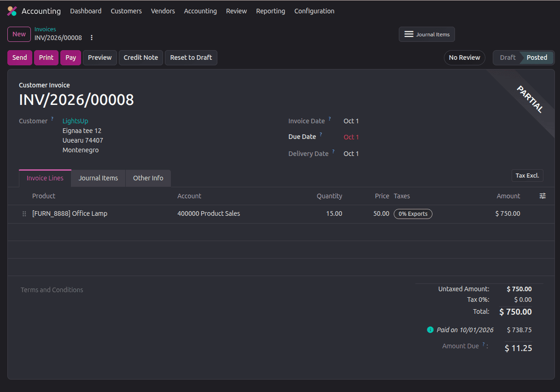Switch to the Journal Items tab
This screenshot has height=392, width=560.
(98, 178)
